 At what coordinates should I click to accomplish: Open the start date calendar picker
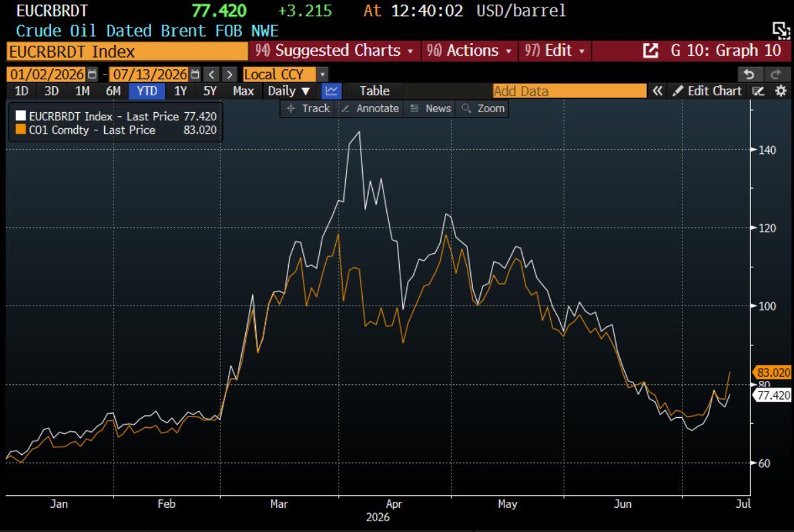click(x=91, y=75)
